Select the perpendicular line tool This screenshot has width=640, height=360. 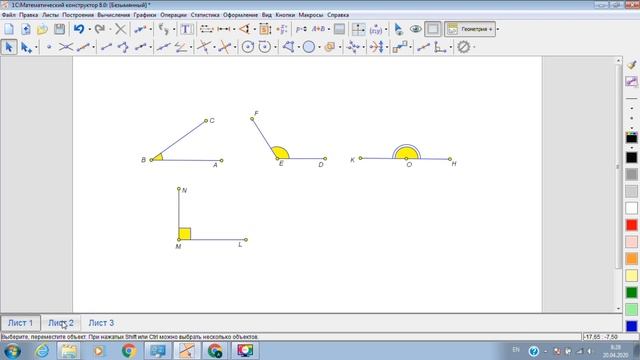(204, 47)
